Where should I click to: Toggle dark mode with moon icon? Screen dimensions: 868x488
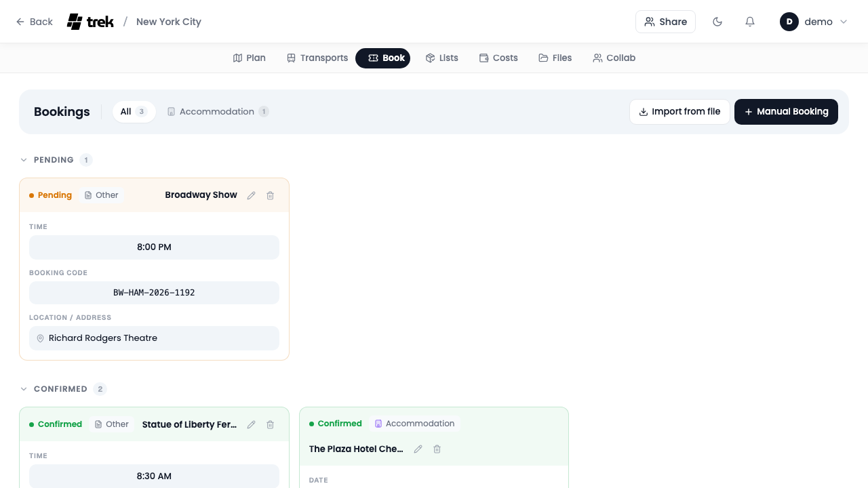click(717, 22)
